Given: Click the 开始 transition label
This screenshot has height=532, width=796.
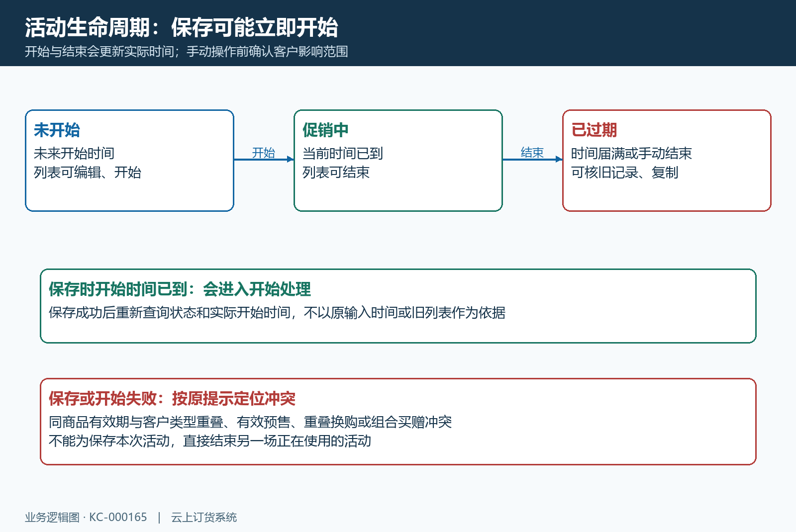Looking at the screenshot, I should (264, 153).
